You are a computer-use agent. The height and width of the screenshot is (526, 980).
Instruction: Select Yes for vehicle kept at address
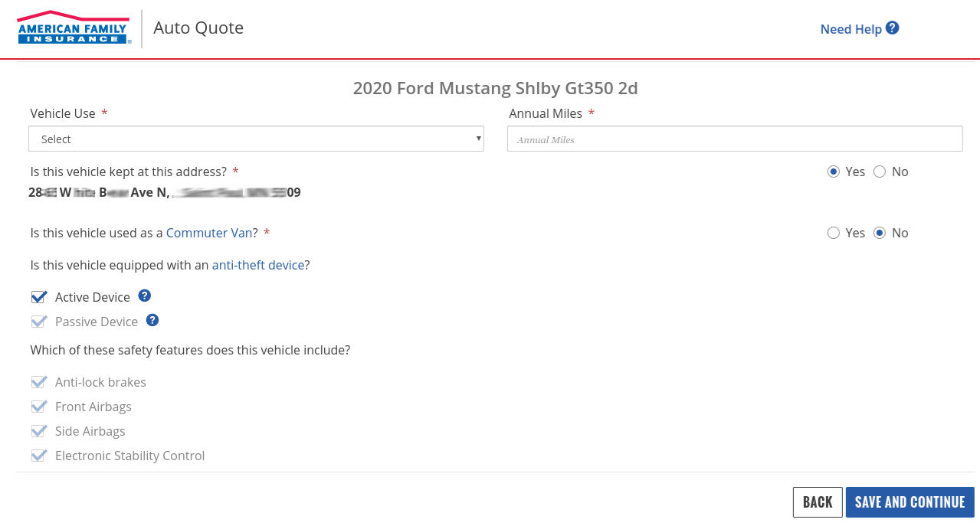point(833,172)
